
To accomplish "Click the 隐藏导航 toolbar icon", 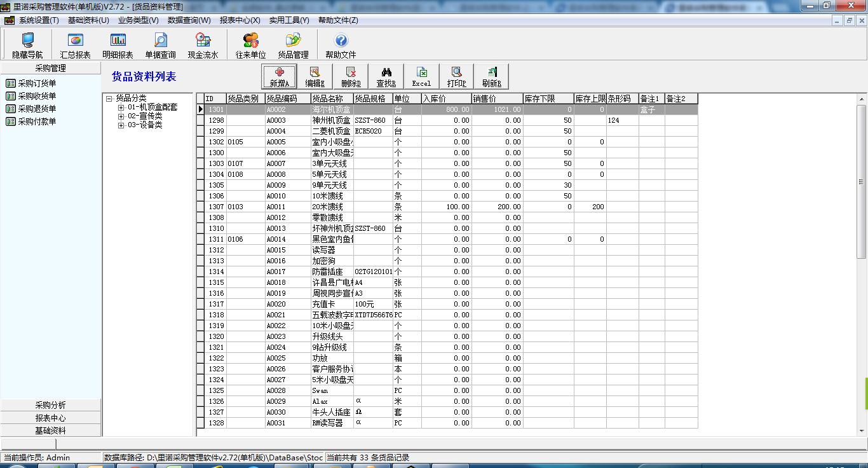I will [27, 46].
